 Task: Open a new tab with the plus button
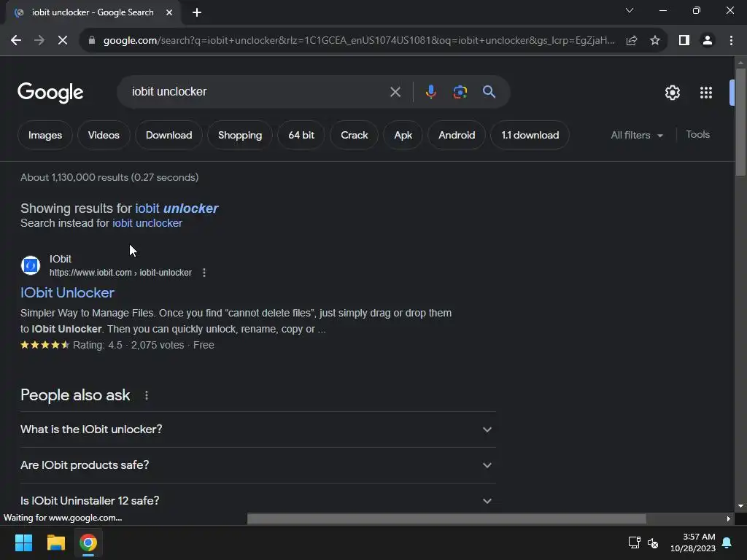tap(197, 12)
